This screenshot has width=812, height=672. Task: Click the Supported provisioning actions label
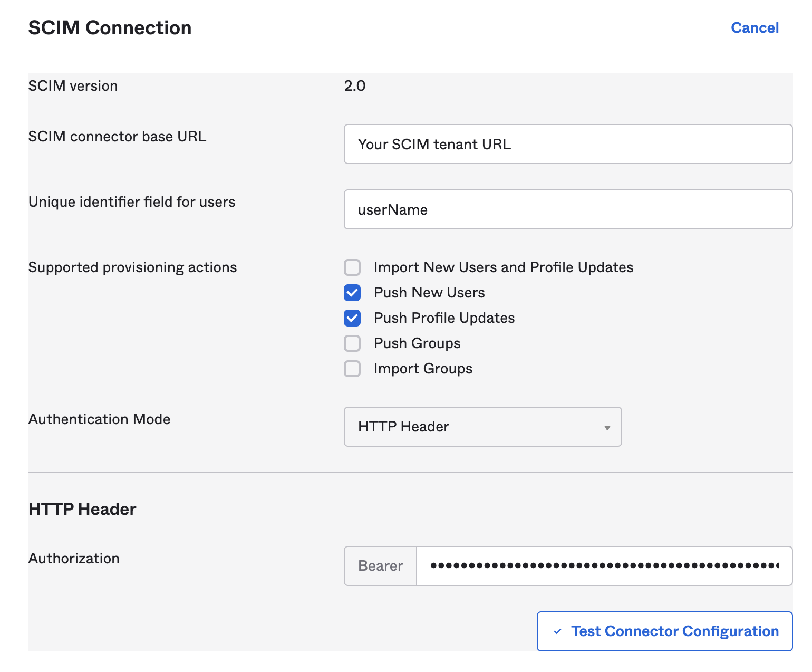[x=132, y=267]
